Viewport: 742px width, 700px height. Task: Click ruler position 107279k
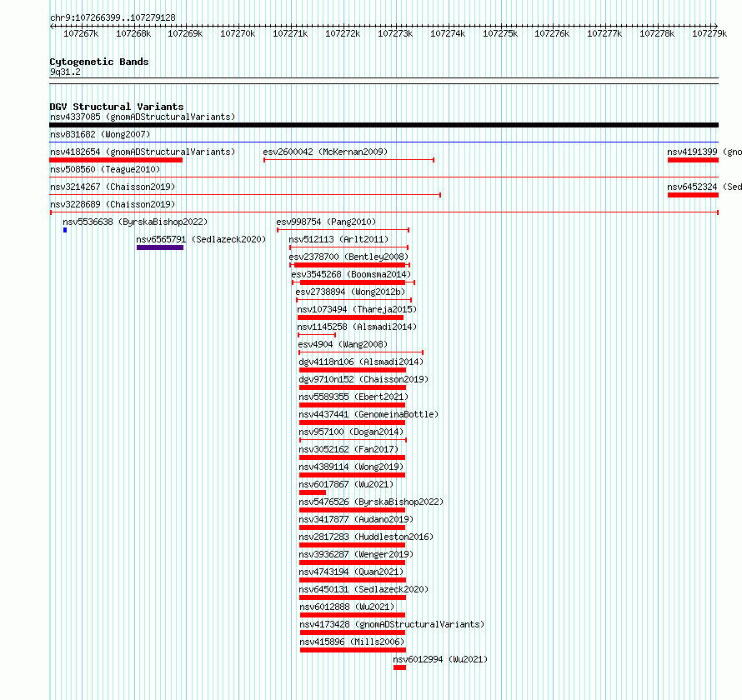coord(709,33)
